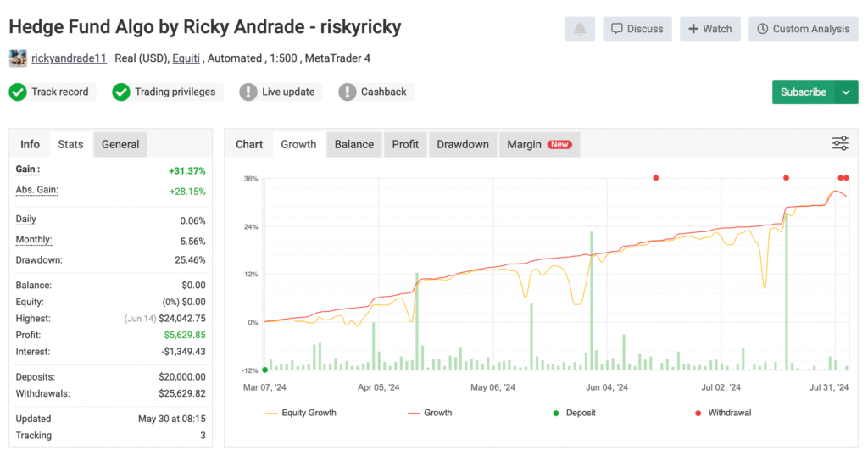Expand the Subscribe dropdown arrow
868x456 pixels.
pyautogui.click(x=846, y=92)
